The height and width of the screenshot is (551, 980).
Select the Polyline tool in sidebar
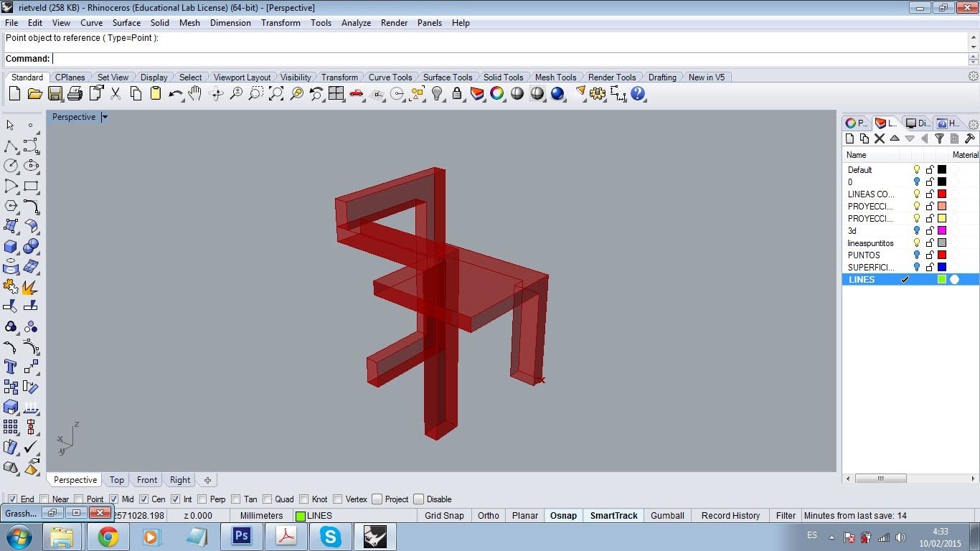pyautogui.click(x=11, y=146)
